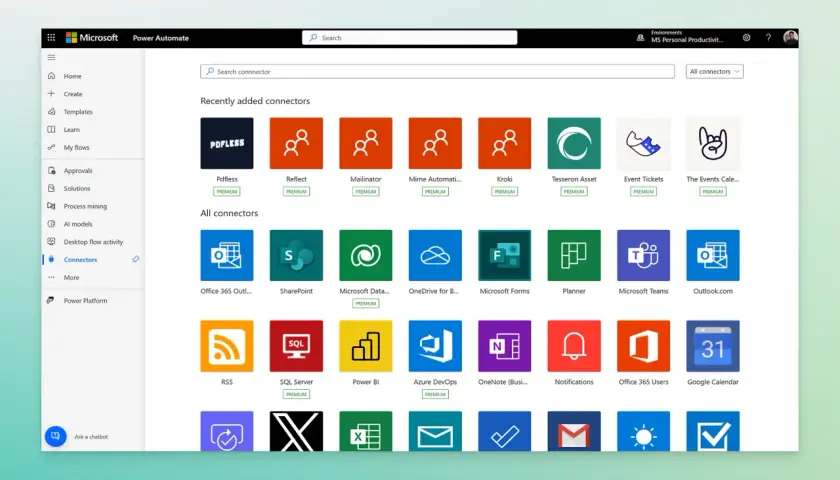Viewport: 840px width, 480px height.
Task: Open the user profile avatar
Action: coord(790,38)
